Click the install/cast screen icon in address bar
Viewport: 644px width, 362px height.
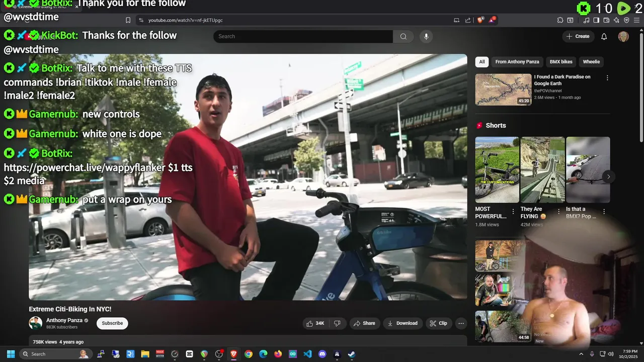[456, 20]
